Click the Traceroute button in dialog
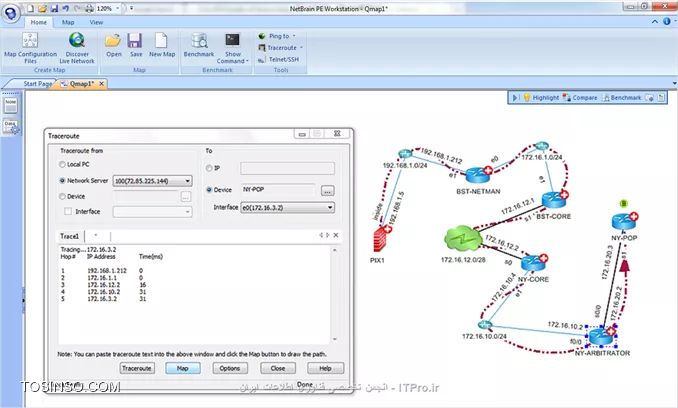Viewport: 678px width, 408px height. tap(137, 368)
